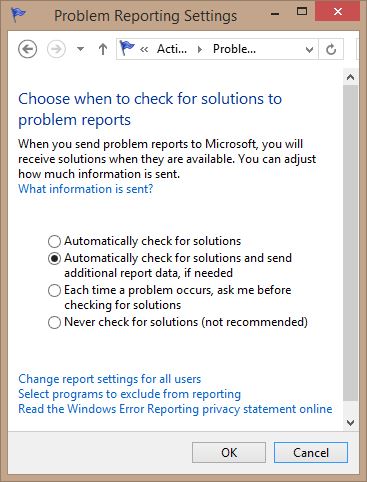
Task: Click the OK button
Action: [229, 453]
